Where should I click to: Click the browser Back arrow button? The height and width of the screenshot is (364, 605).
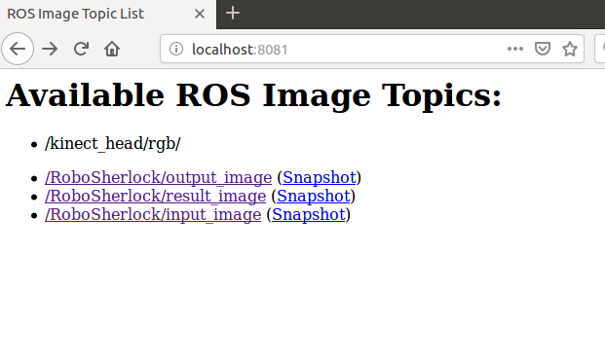point(18,49)
